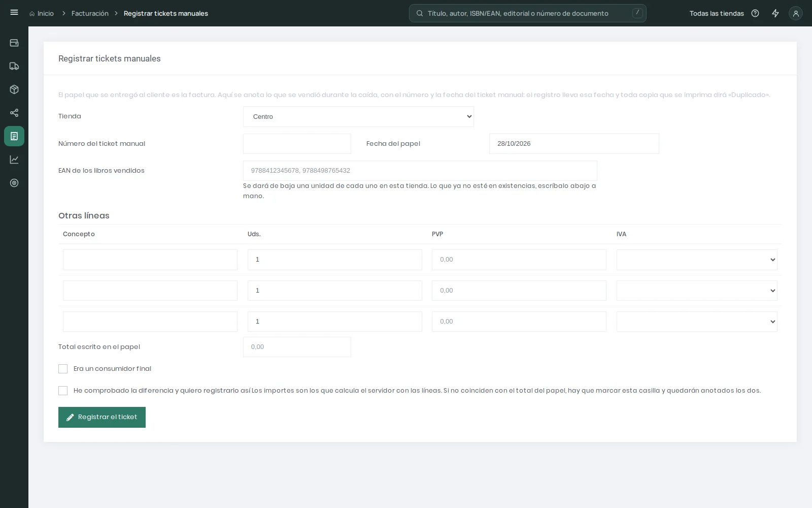Screen dimensions: 812x508
Task: Click the first line Uds. field
Action: 335,260
